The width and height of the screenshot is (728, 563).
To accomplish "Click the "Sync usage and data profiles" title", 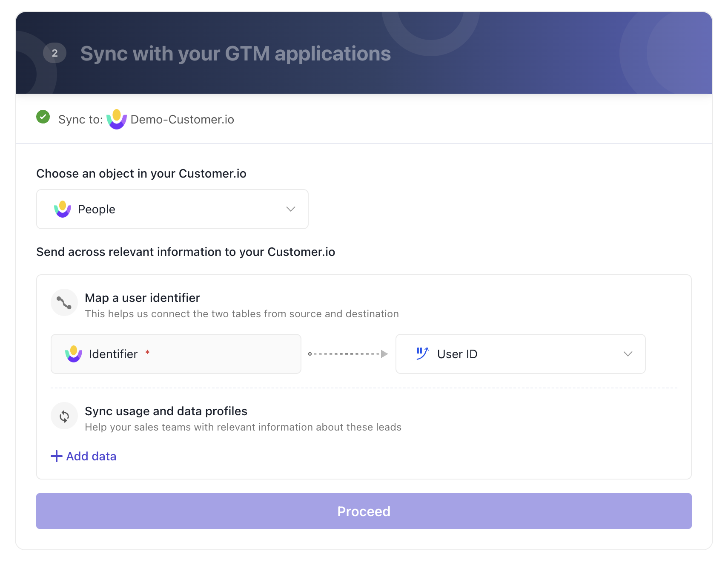I will click(x=166, y=411).
